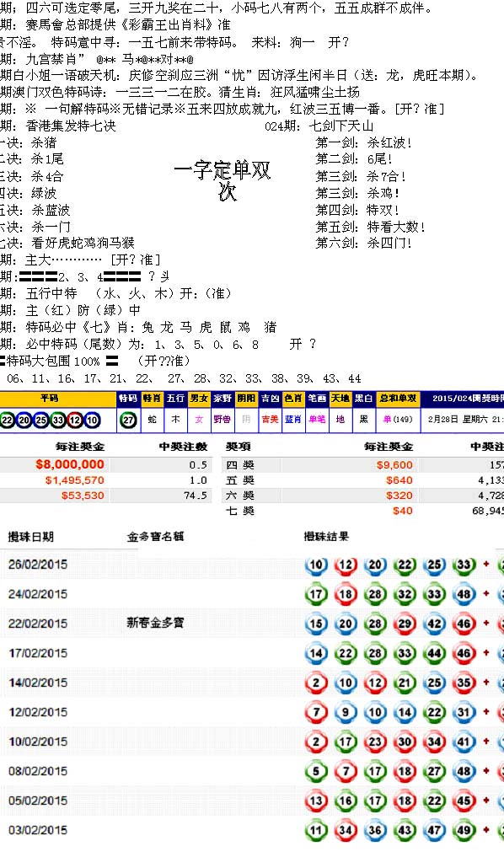Click the 一字定单双 heading text

tap(223, 171)
